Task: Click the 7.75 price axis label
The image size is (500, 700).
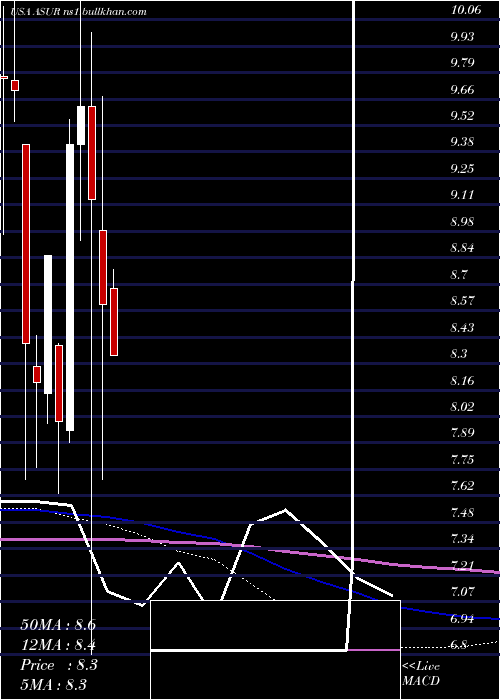Action: (x=462, y=459)
